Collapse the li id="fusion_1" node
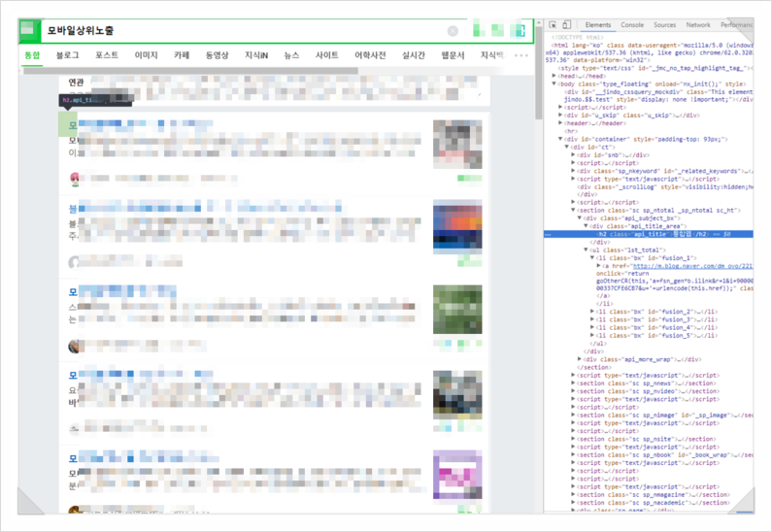The height and width of the screenshot is (532, 772). 592,258
